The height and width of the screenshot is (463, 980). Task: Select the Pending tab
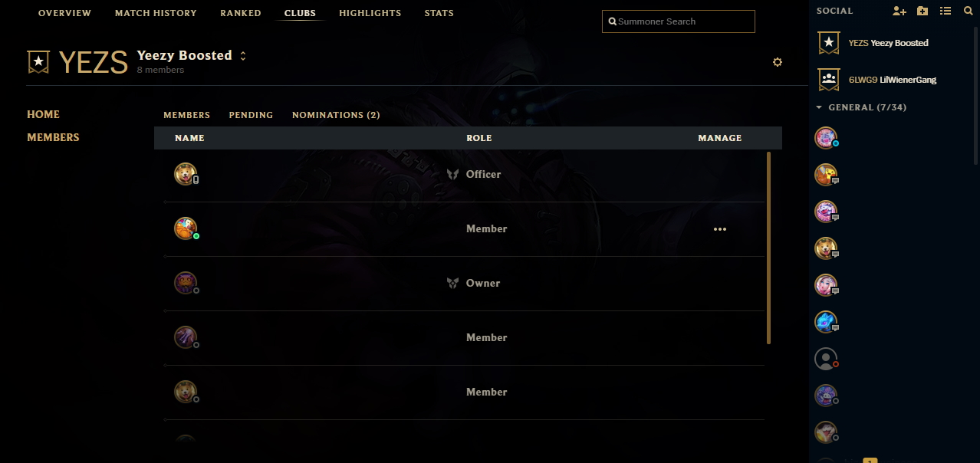click(x=251, y=115)
